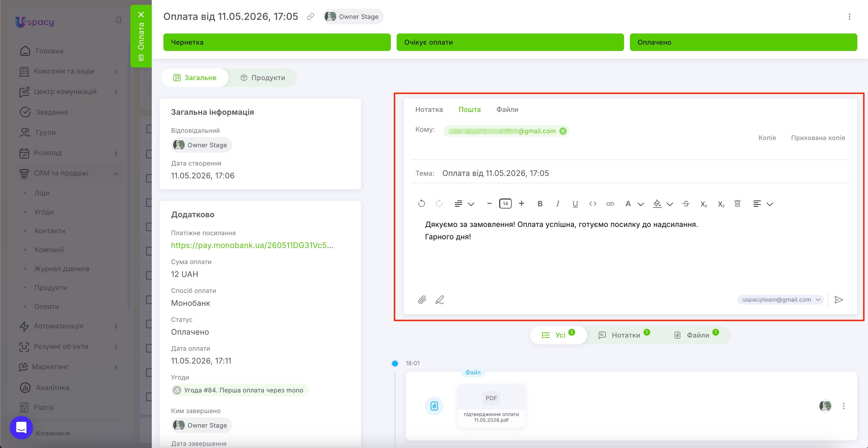Switch to the Файли tab in editor

(507, 109)
